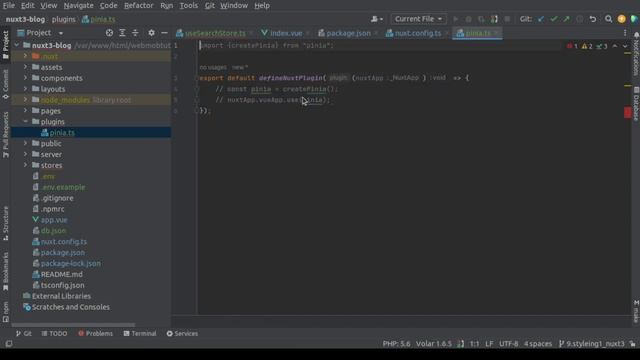Click the red error stripe marker
The width and height of the screenshot is (640, 360).
click(628, 113)
